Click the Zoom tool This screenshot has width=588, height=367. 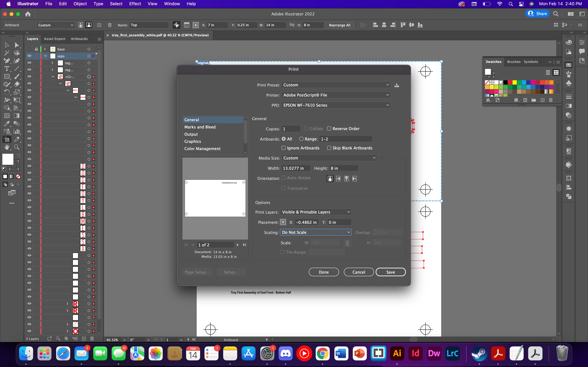(17, 147)
